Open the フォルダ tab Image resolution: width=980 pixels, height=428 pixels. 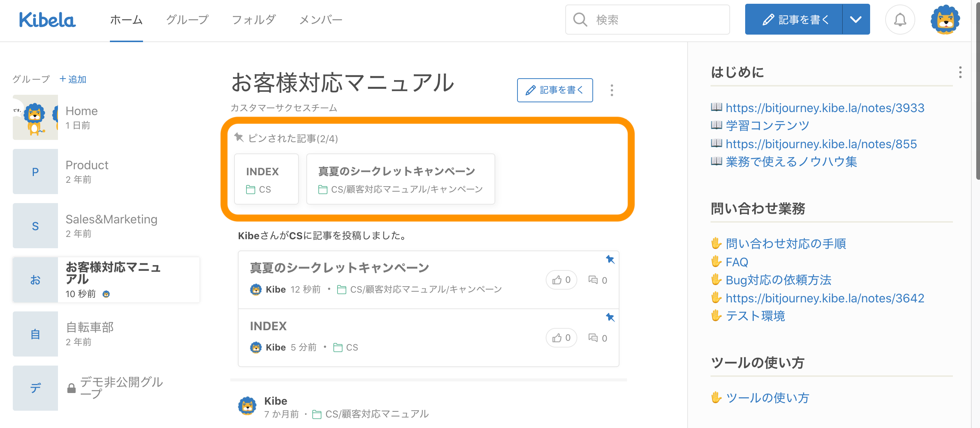pyautogui.click(x=253, y=20)
